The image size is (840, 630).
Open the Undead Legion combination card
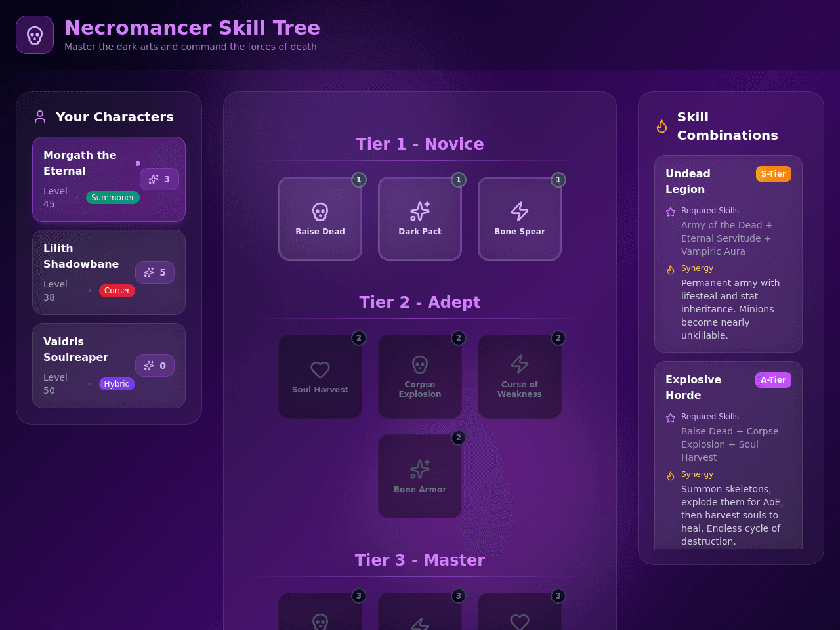728,254
